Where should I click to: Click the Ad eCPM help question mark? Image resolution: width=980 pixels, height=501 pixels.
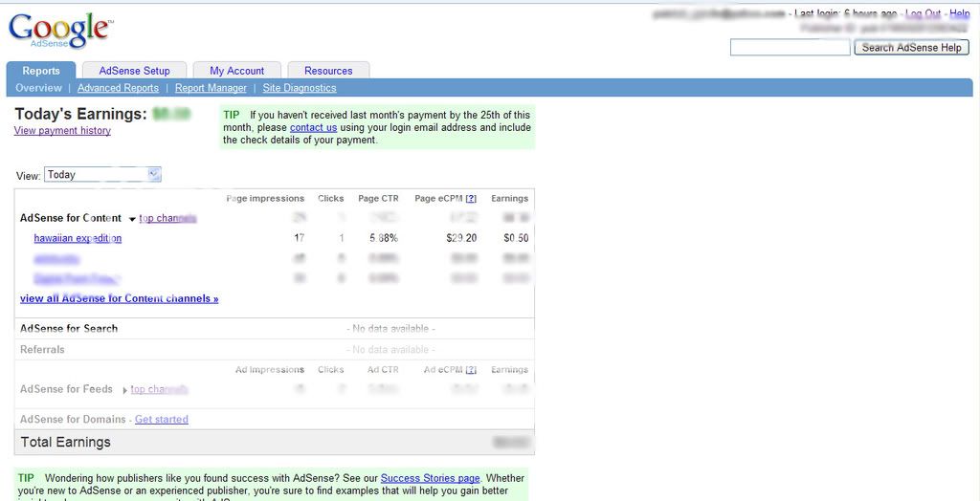click(471, 370)
